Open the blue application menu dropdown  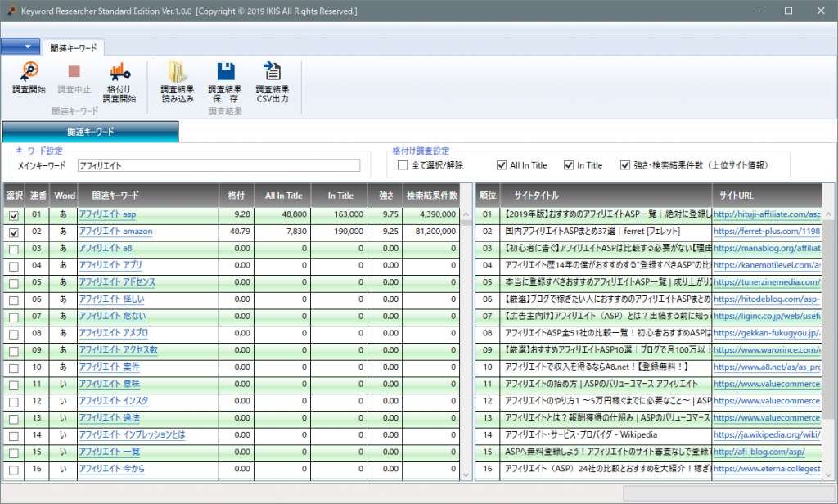tap(20, 47)
